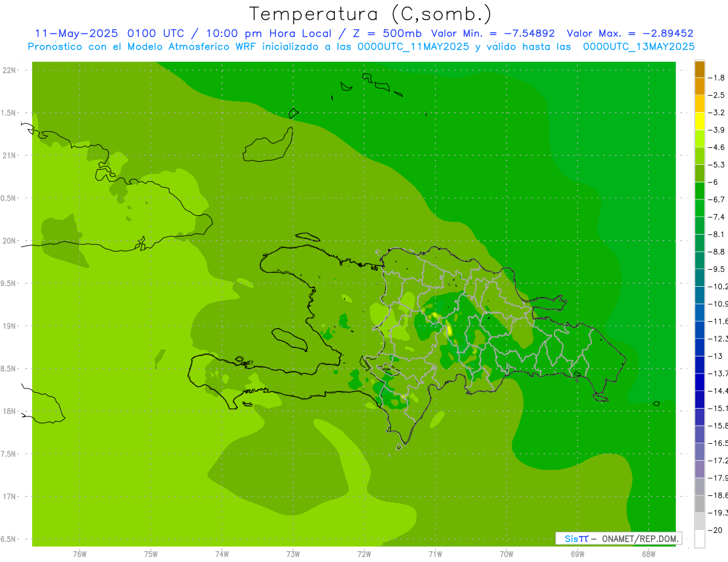Image resolution: width=728 pixels, height=562 pixels.
Task: Click the '-10.9' colorbar label
Action: click(x=719, y=304)
